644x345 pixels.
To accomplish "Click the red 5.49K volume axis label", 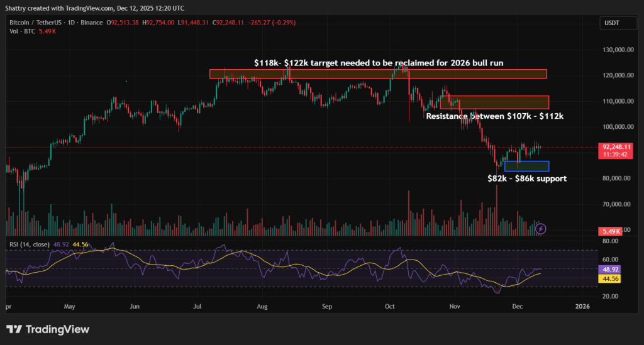I will pos(610,231).
